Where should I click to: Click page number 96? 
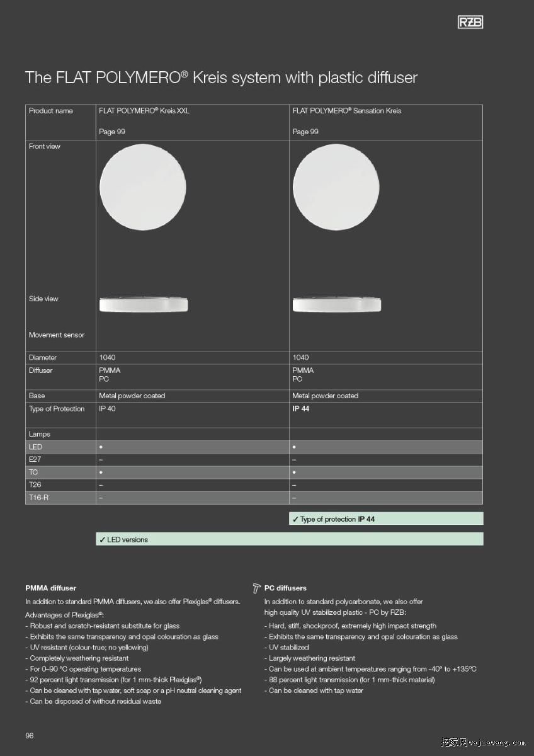pyautogui.click(x=30, y=736)
